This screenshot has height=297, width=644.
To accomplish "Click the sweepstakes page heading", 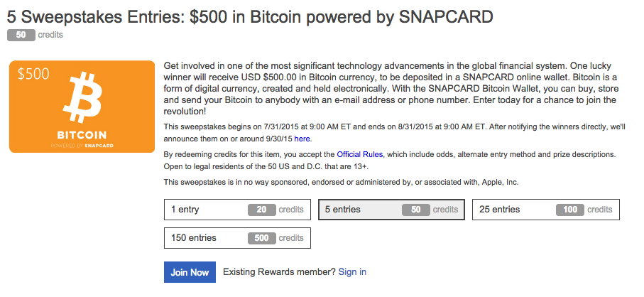I will [250, 17].
